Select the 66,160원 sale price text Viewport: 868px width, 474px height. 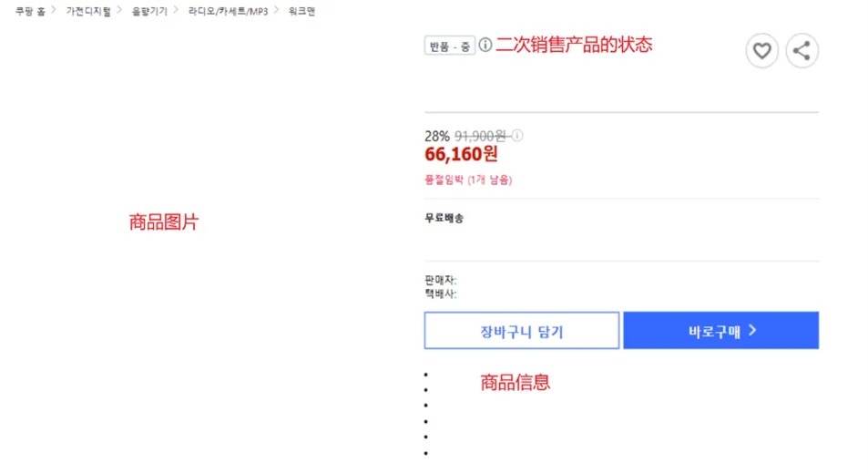461,154
